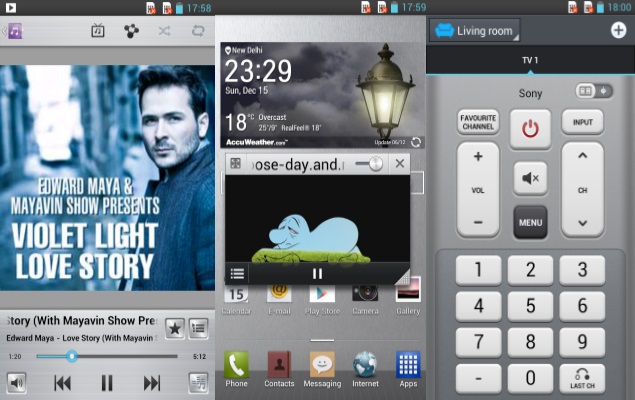Open the Gallery app
Viewport: 635px width, 400px height.
coord(408,298)
